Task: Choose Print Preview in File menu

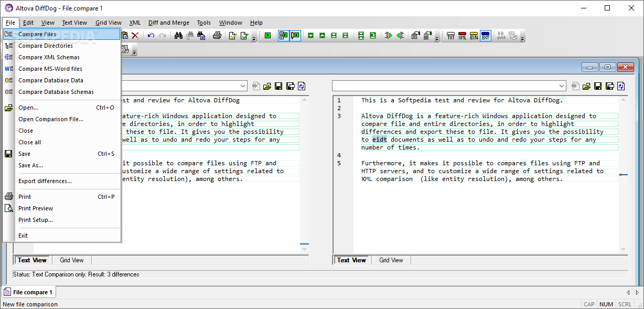Action: click(62, 208)
